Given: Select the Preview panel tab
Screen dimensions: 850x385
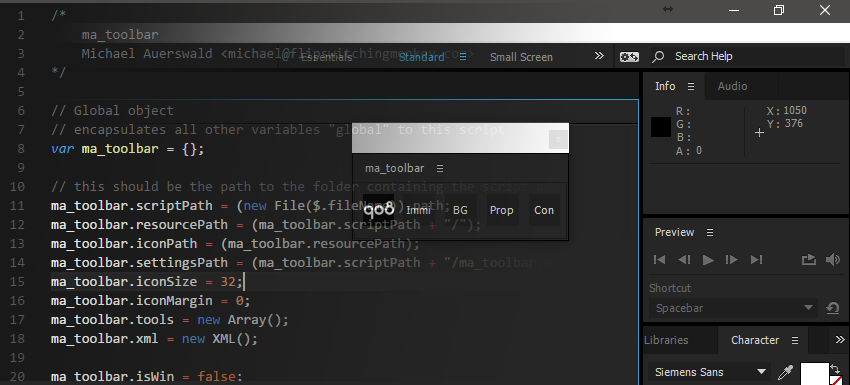Looking at the screenshot, I should click(x=674, y=232).
